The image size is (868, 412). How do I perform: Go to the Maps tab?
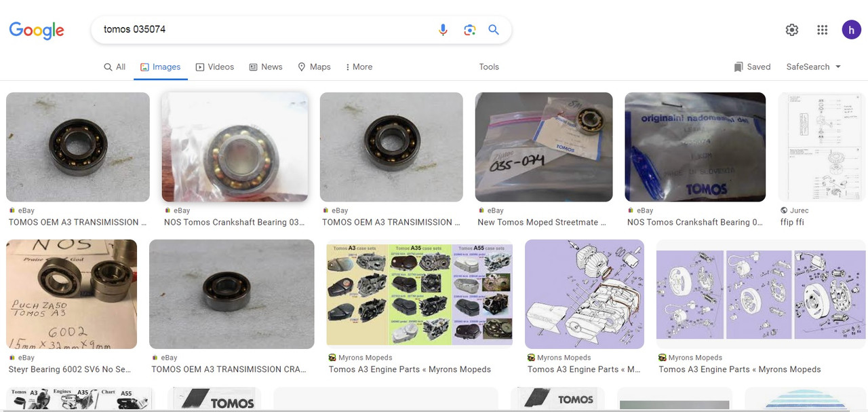[315, 67]
